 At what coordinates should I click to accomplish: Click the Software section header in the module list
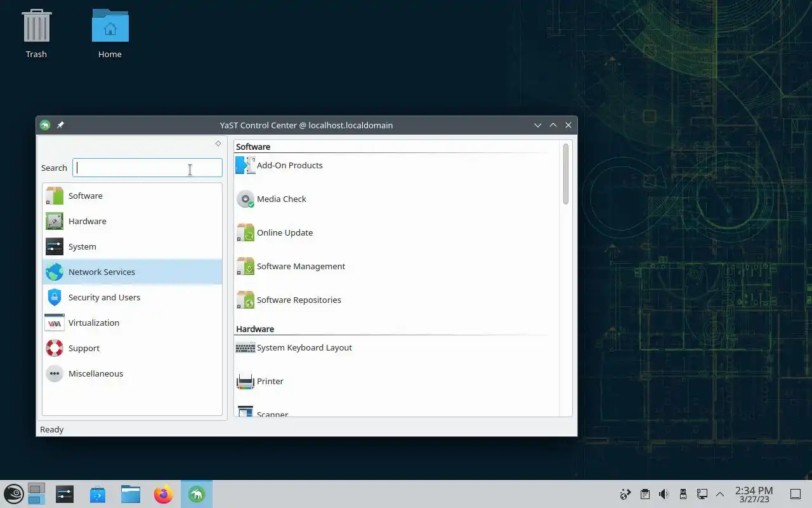253,147
